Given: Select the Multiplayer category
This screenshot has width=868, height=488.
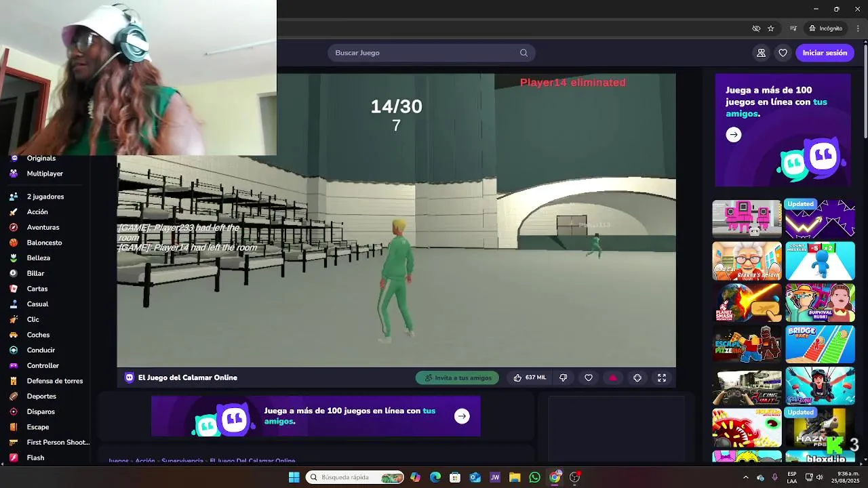Looking at the screenshot, I should 45,174.
